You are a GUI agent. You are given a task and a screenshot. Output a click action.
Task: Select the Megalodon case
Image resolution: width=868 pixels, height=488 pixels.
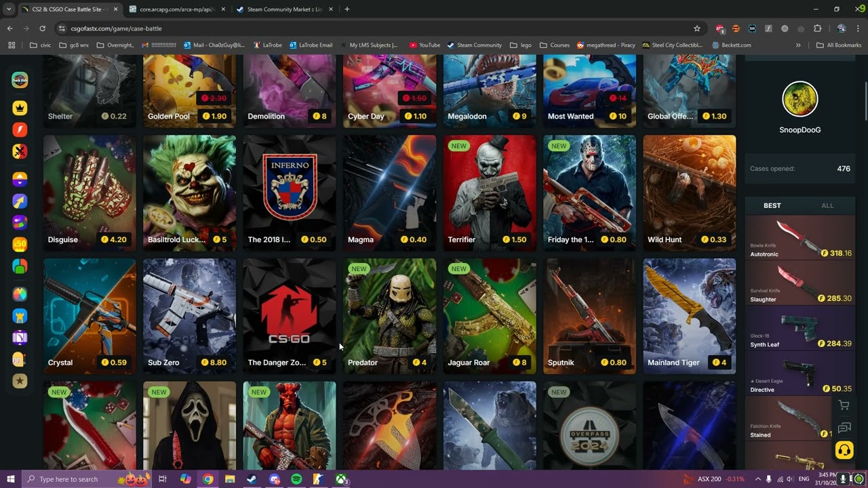490,92
